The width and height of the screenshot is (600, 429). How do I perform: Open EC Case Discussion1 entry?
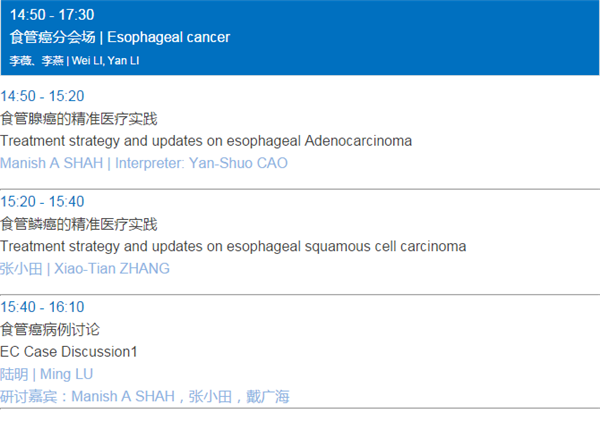(x=68, y=352)
